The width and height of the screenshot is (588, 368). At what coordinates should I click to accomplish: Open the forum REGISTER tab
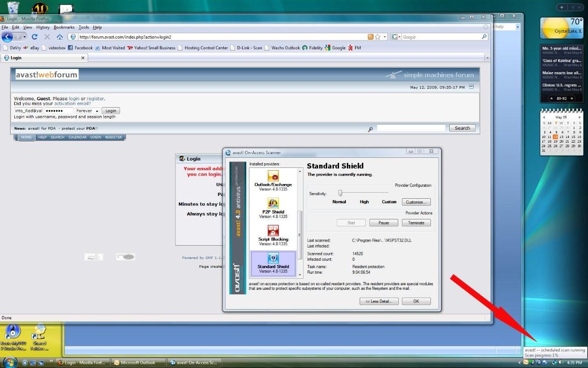pyautogui.click(x=113, y=137)
